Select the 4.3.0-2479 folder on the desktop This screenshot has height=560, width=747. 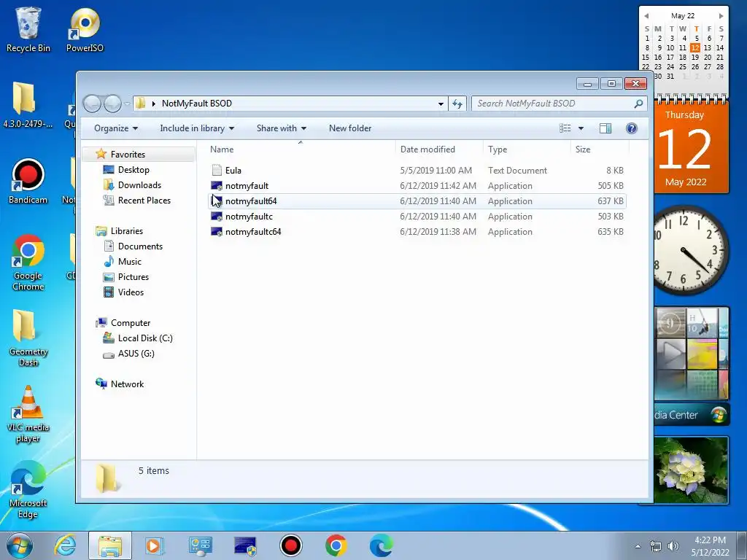click(27, 105)
